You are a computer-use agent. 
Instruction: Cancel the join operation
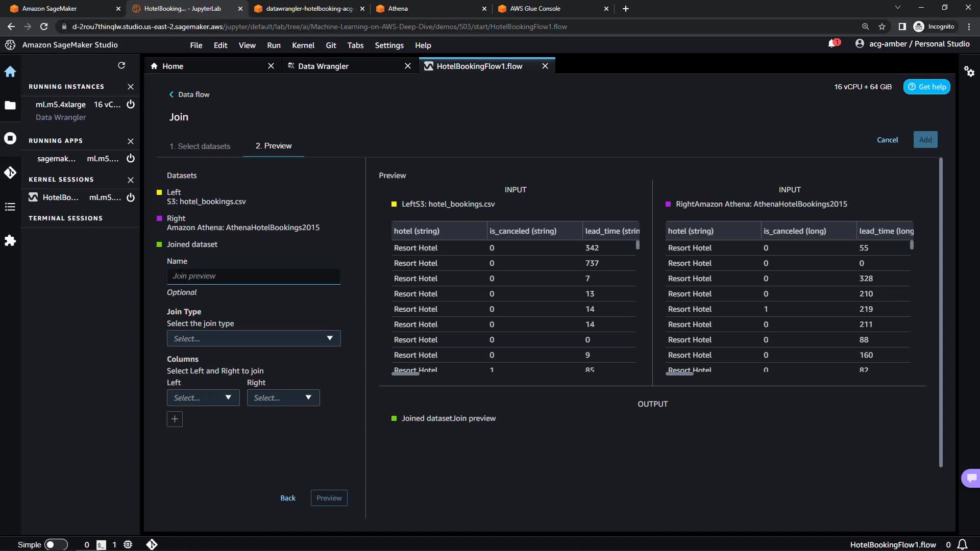[x=887, y=140]
